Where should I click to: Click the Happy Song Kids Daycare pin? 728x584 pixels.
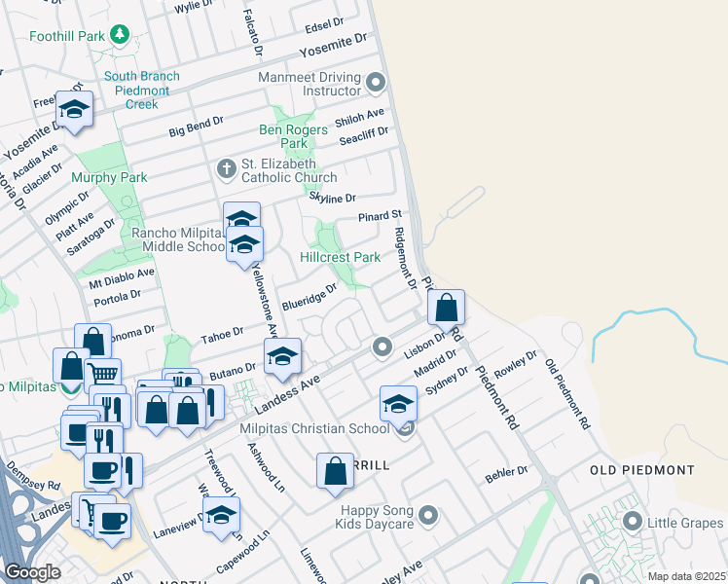427,516
